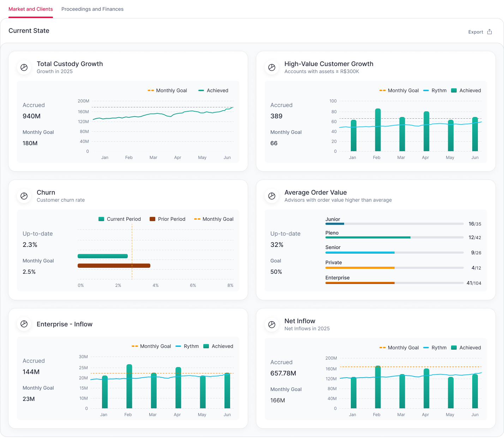The image size is (504, 438).
Task: Toggle Monthly Goal legend in High-Value Customer Growth
Action: (x=399, y=90)
